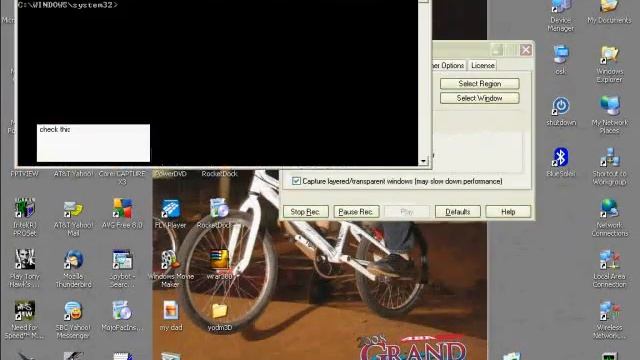
Task: Click the Select Window button
Action: [x=480, y=98]
